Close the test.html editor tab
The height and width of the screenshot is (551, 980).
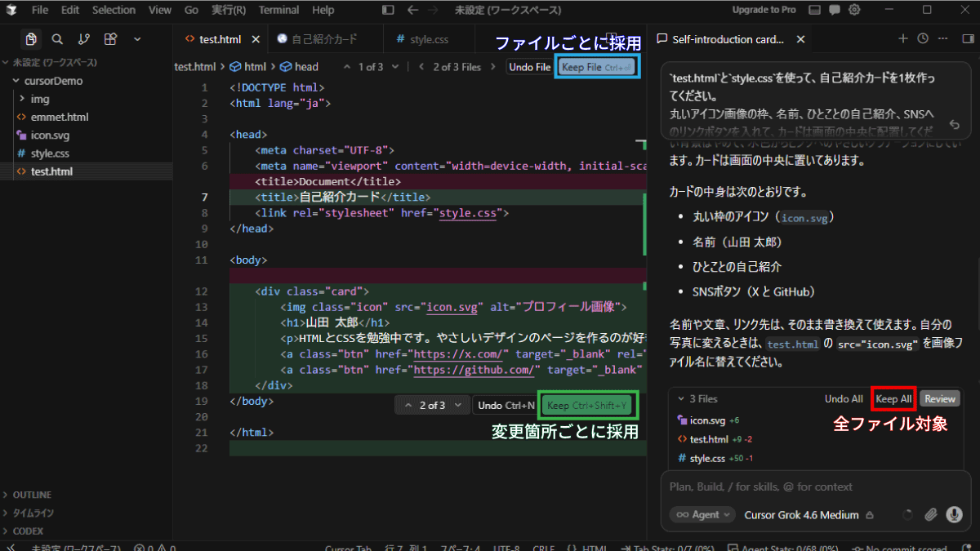click(x=256, y=39)
